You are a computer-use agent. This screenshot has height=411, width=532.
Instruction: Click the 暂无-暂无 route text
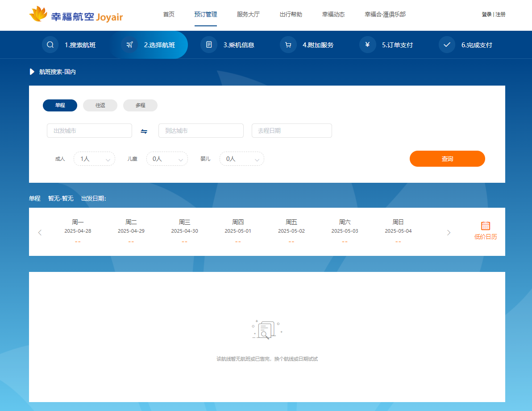click(x=61, y=198)
